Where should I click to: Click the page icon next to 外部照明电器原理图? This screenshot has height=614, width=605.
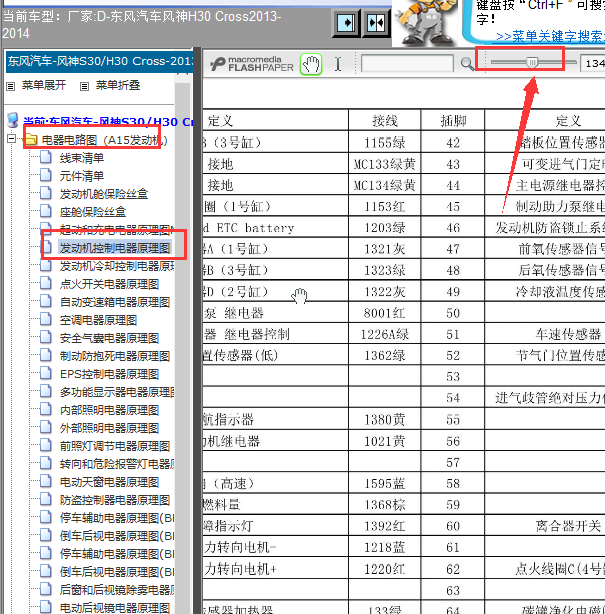coord(46,428)
